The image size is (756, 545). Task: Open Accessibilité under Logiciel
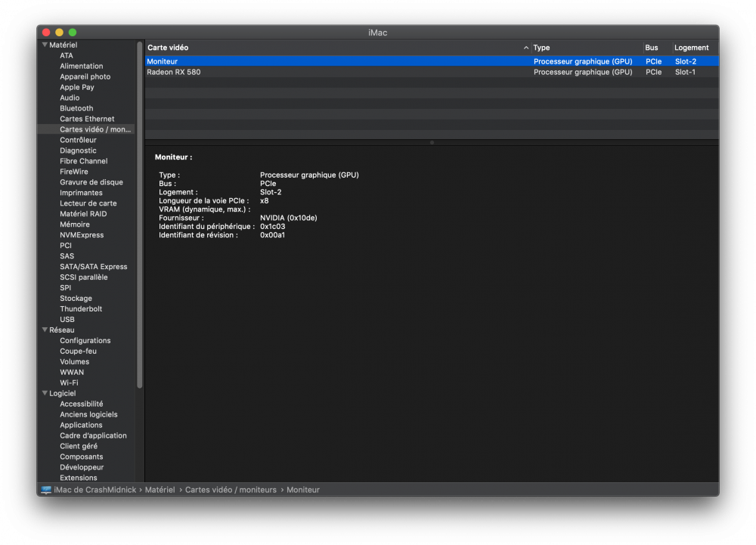coord(81,404)
